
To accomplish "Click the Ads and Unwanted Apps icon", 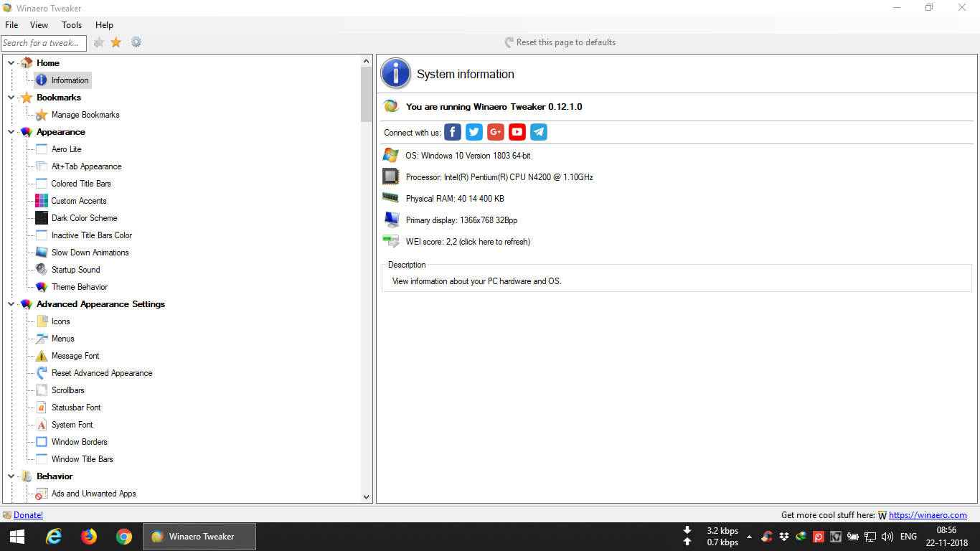I will tap(42, 494).
